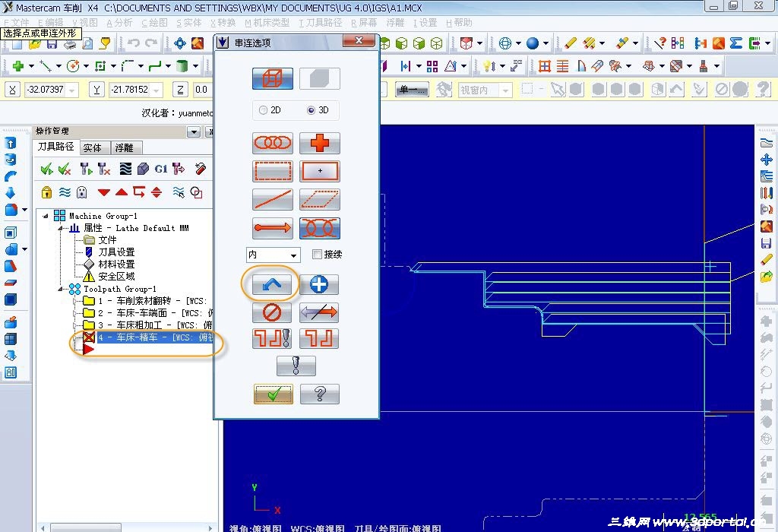This screenshot has width=778, height=532.
Task: Choose the single entity chaining option
Action: click(273, 199)
